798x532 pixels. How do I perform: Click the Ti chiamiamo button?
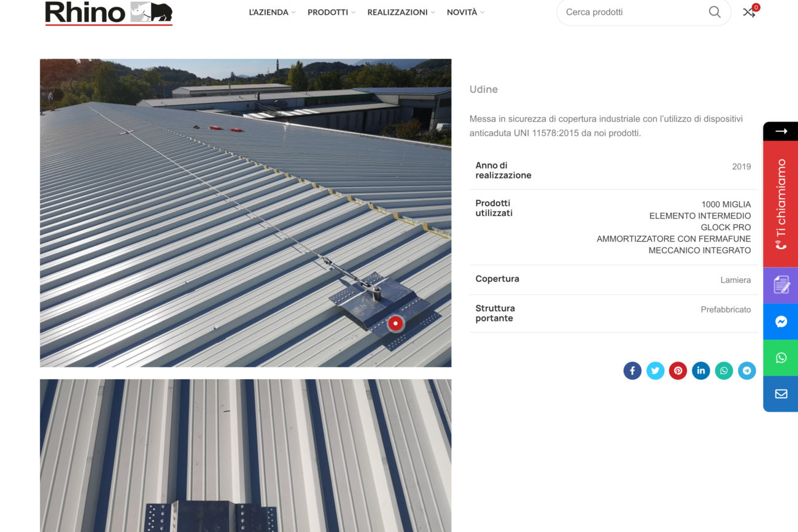click(781, 204)
